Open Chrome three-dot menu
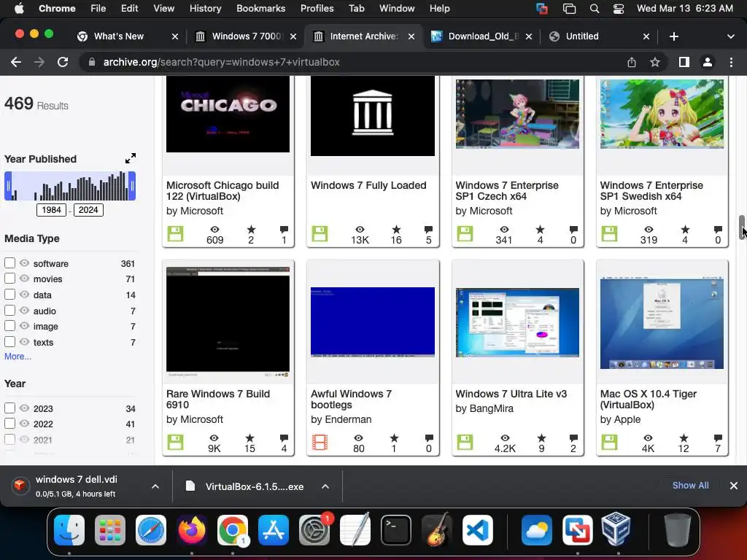747x560 pixels. (x=731, y=62)
